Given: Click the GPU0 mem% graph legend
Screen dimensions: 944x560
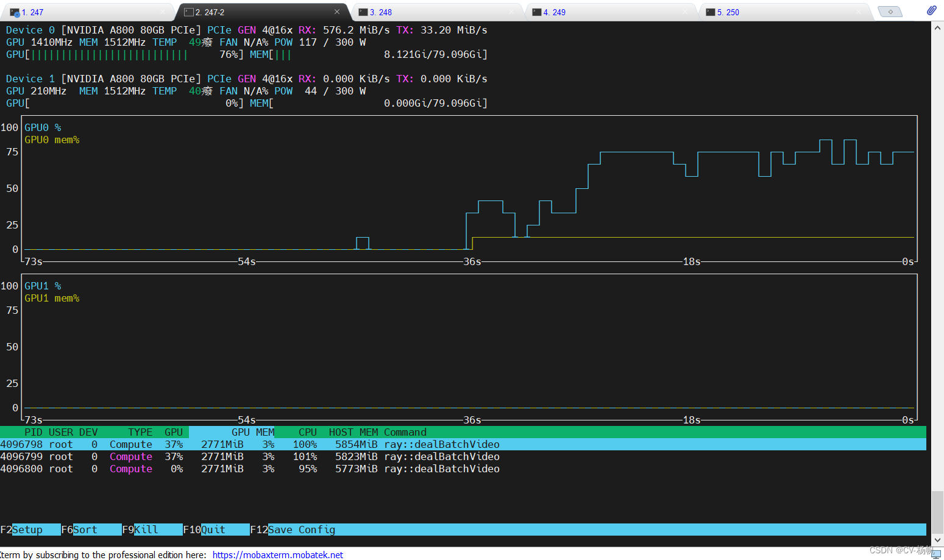Looking at the screenshot, I should coord(52,140).
